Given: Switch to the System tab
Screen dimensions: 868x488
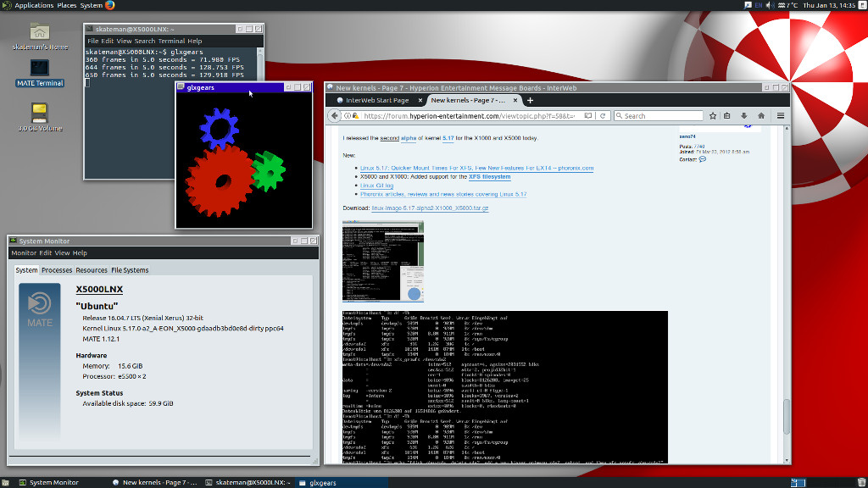Looking at the screenshot, I should click(x=26, y=270).
